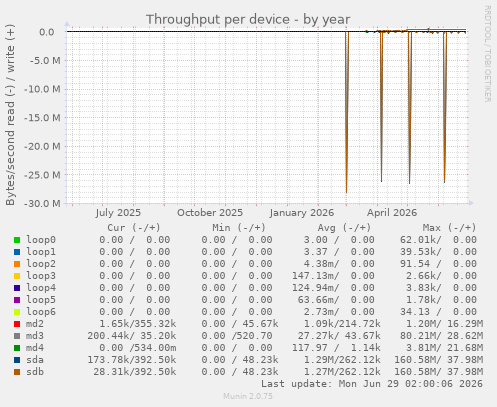497x407 pixels.
Task: Click the green loop0 legend color swatch
Action: tap(17, 240)
